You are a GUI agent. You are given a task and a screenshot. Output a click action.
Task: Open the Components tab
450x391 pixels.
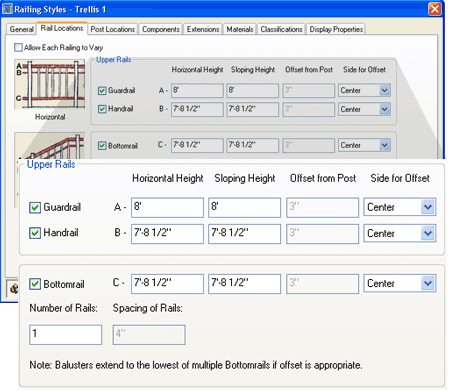(161, 29)
